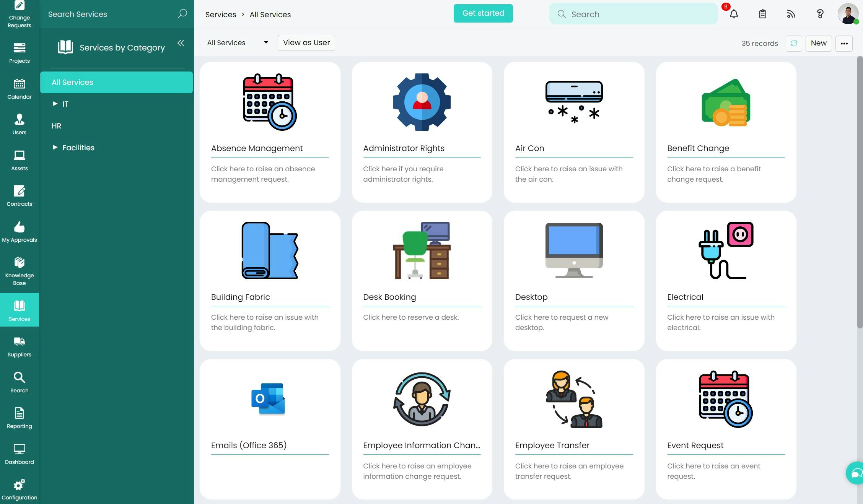Expand the Facilities category arrow
The image size is (863, 504).
click(x=55, y=147)
